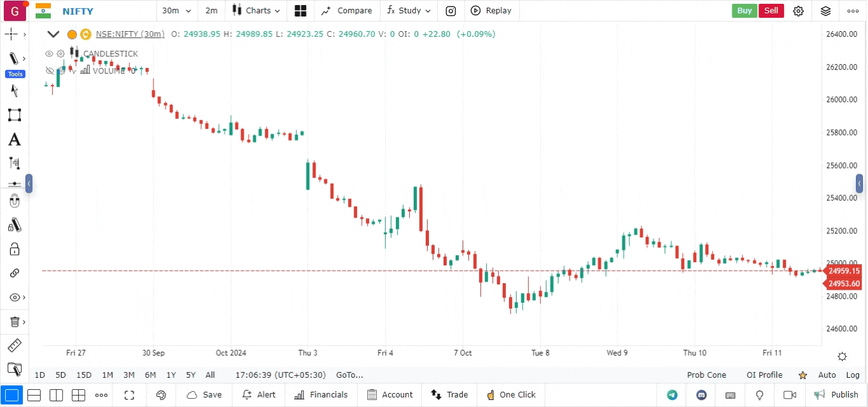Enter fullscreen mode icon

129,395
